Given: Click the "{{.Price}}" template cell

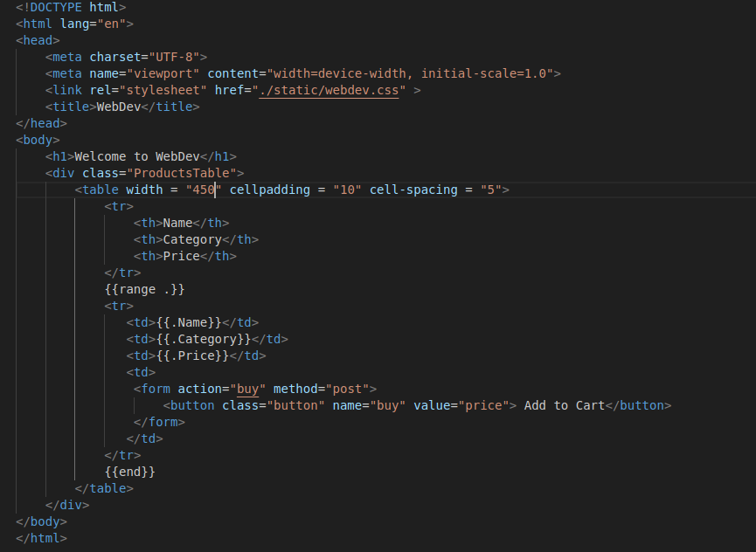Looking at the screenshot, I should click(x=192, y=355).
